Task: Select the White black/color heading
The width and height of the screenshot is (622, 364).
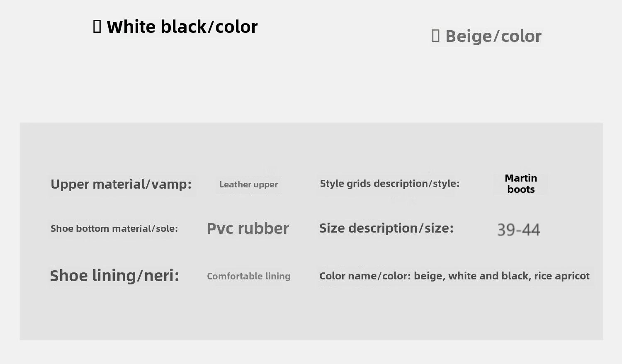Action: coord(182,27)
